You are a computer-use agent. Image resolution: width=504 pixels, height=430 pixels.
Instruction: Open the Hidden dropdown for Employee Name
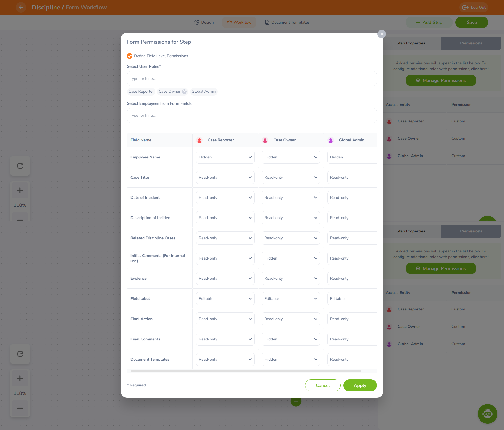[x=225, y=157]
